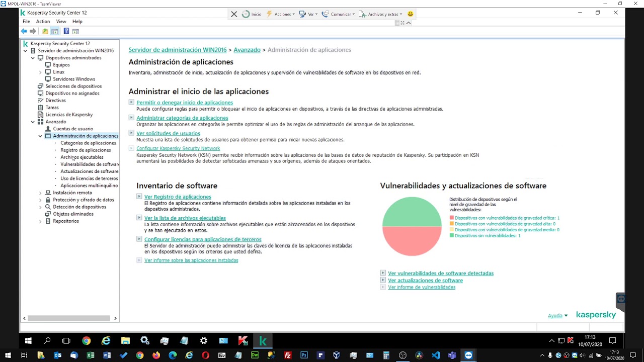
Task: Open the Help menu
Action: (77, 22)
